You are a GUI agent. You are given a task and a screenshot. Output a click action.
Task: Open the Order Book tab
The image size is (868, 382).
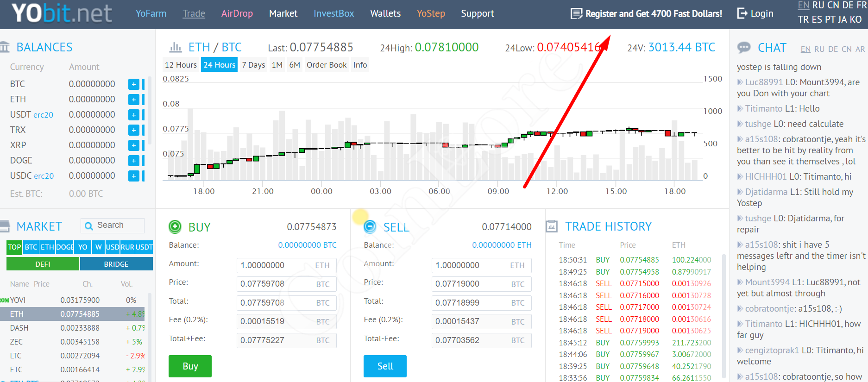327,65
